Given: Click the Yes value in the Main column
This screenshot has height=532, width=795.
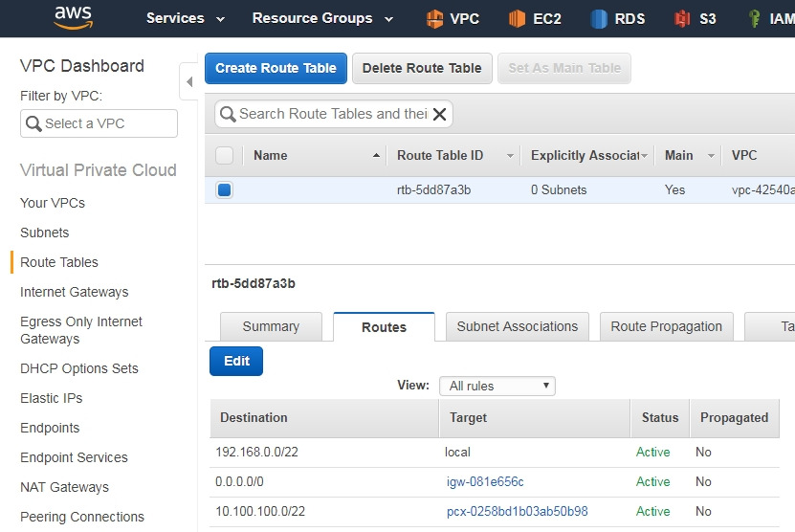Looking at the screenshot, I should tap(674, 190).
